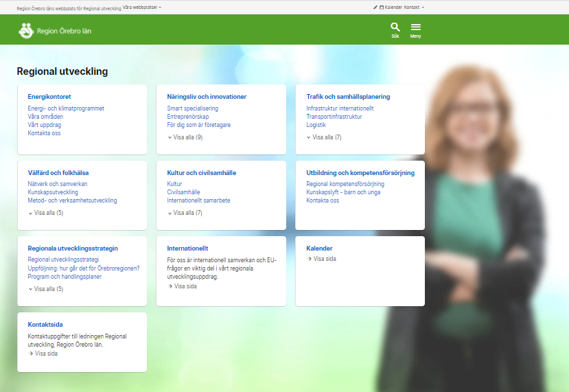Go to Transportinfrastruktur
569x392 pixels.
(x=334, y=117)
